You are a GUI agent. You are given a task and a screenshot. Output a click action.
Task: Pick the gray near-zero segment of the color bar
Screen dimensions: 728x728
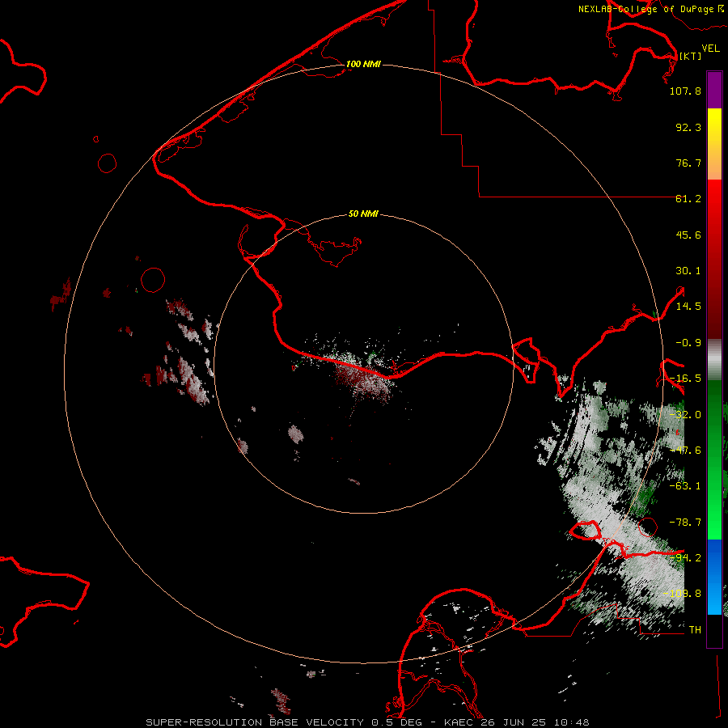pos(714,360)
